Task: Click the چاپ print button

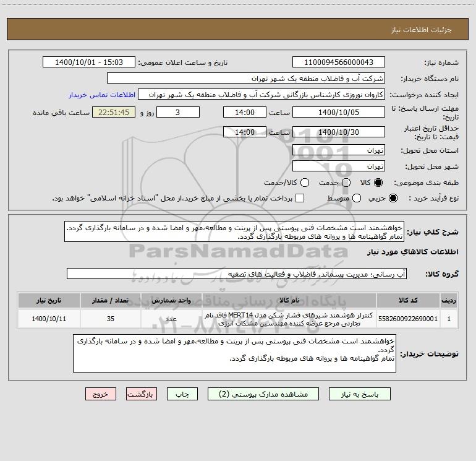Action: (x=182, y=394)
